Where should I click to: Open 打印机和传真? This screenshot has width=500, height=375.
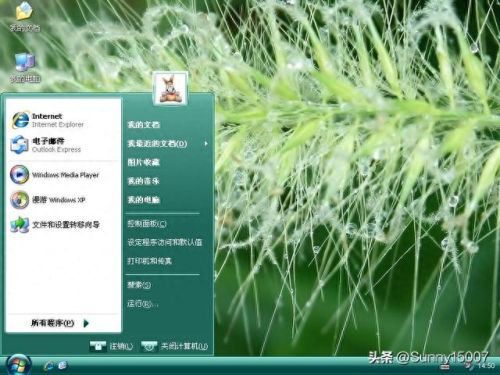tap(149, 261)
